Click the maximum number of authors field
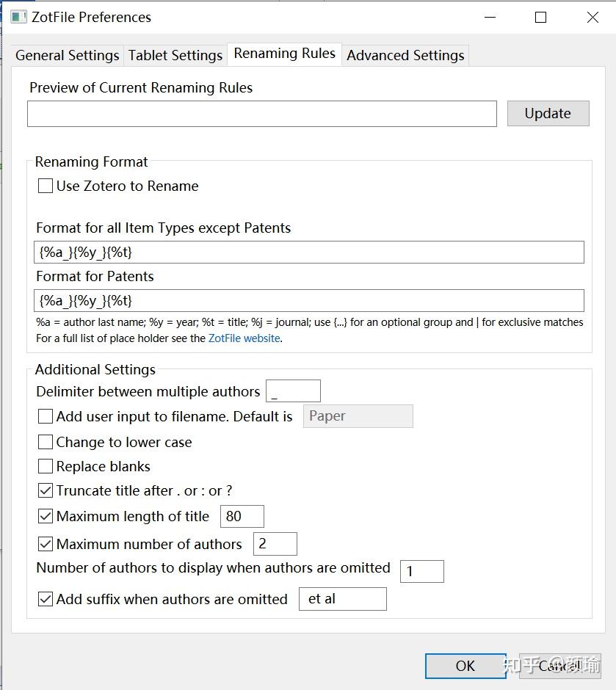616x690 pixels. click(275, 544)
